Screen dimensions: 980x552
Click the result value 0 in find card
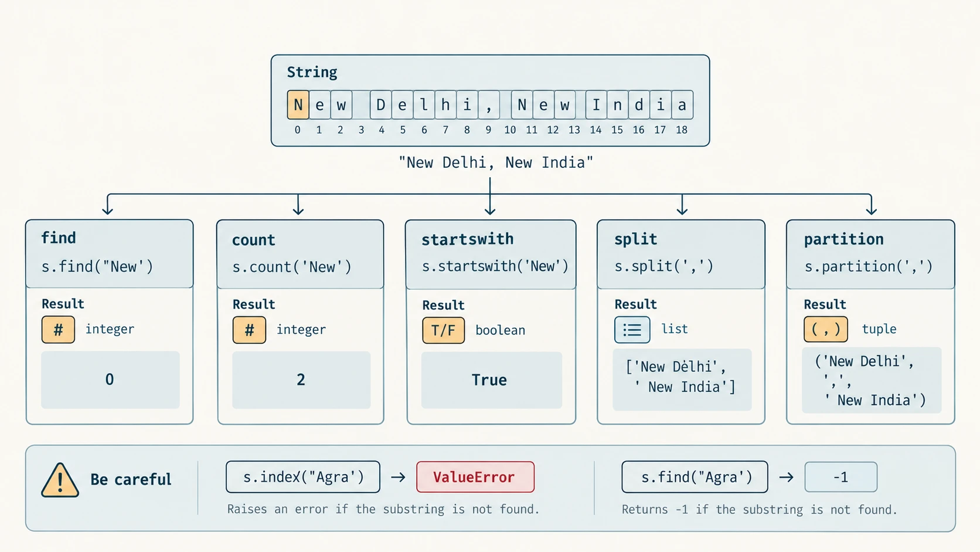(x=110, y=380)
